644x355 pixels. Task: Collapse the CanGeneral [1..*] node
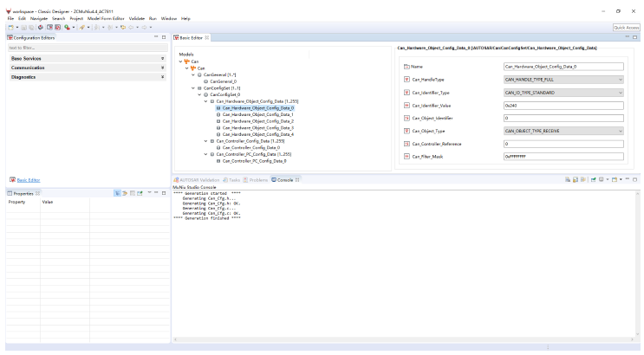193,75
